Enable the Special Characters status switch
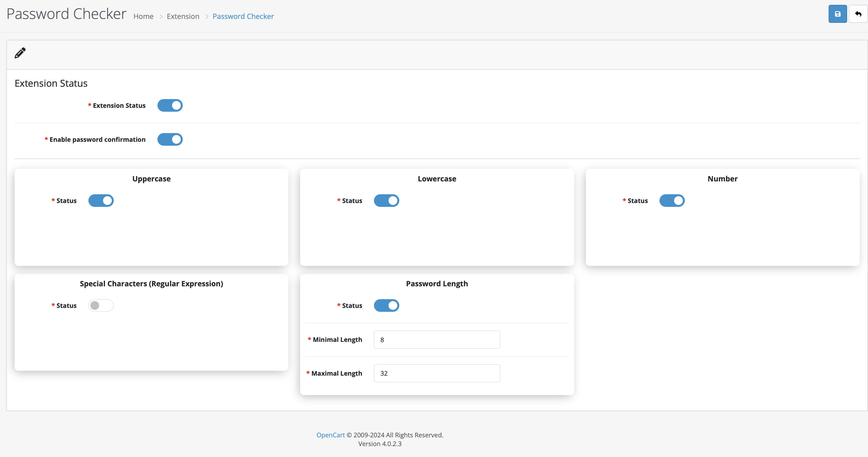Viewport: 868px width, 457px height. coord(101,305)
